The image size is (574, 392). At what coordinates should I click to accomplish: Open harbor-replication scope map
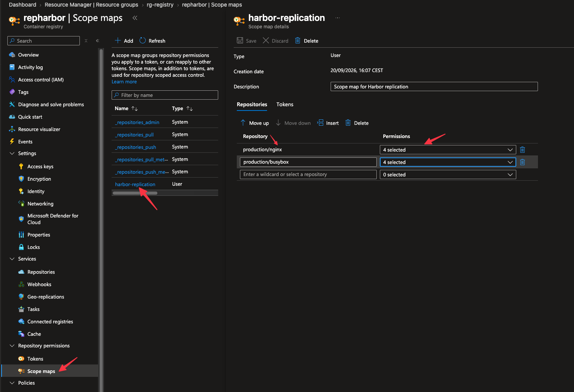[x=135, y=184]
